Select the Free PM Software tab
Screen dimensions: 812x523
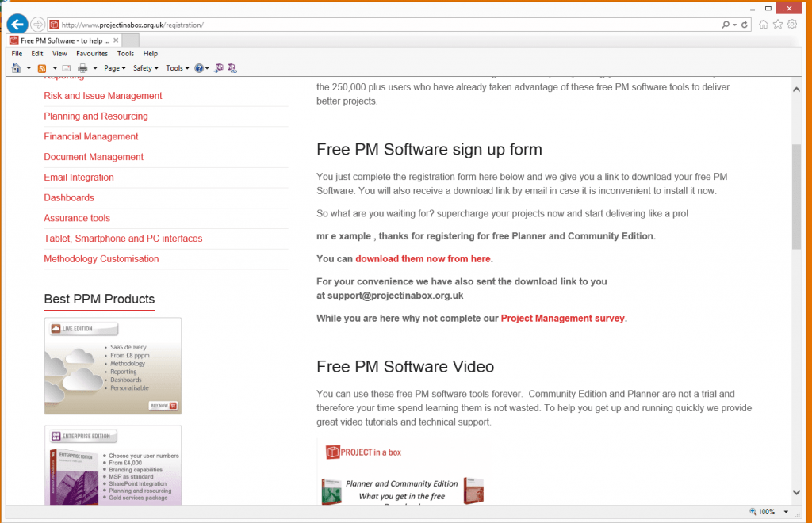(x=64, y=40)
